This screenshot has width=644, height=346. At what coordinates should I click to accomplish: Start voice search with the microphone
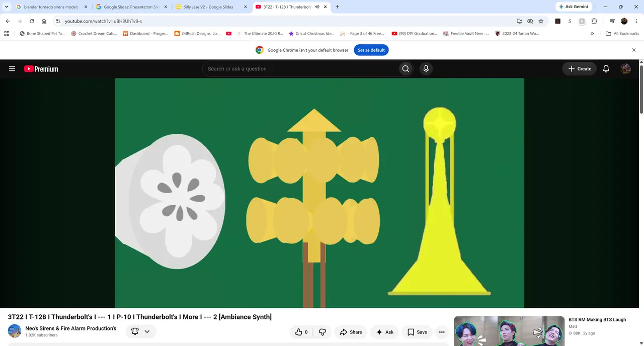coord(426,69)
